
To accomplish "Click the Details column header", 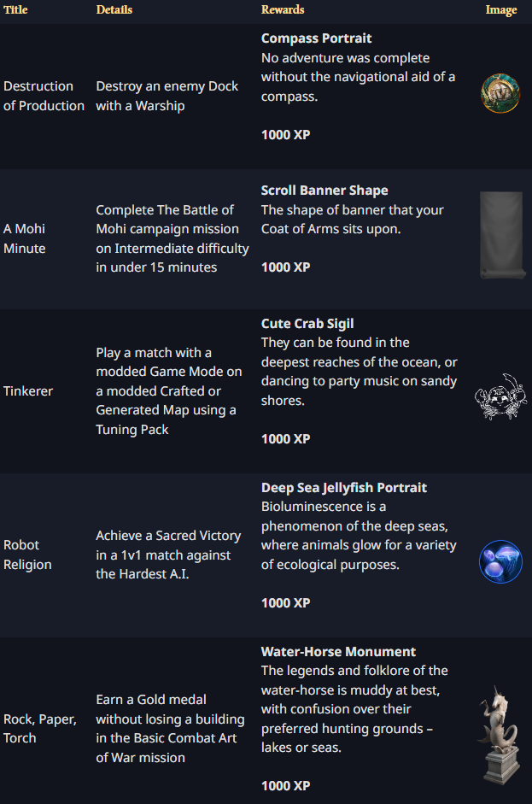I will point(114,10).
